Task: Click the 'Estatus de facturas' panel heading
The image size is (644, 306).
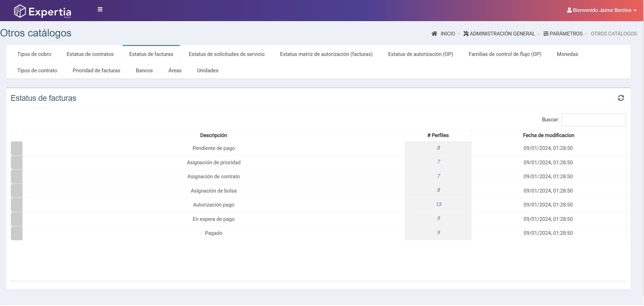Action: 43,98
